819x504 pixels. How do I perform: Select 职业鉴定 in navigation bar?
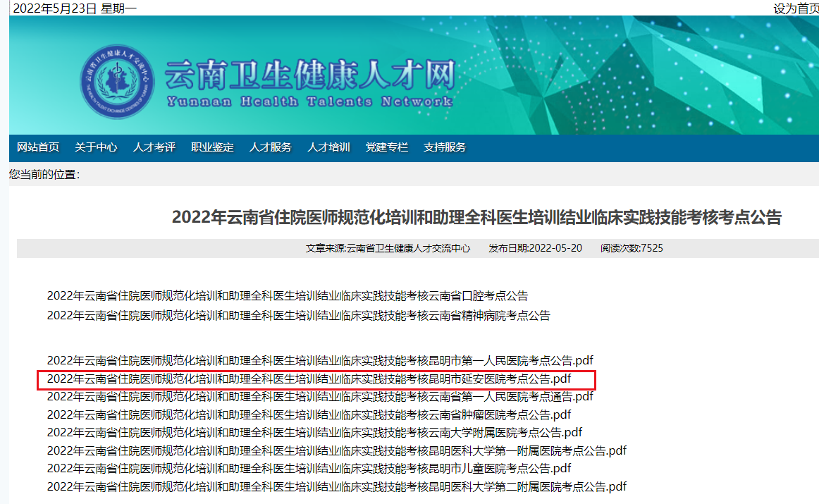[x=212, y=147]
